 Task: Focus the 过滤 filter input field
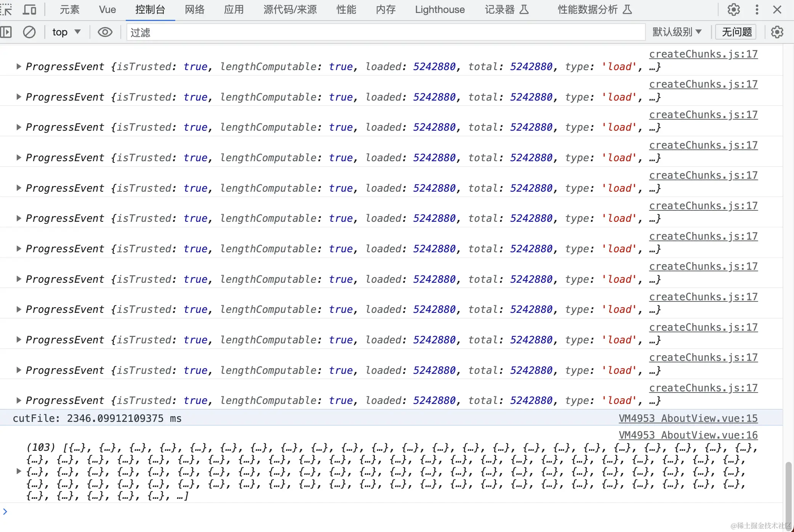385,32
